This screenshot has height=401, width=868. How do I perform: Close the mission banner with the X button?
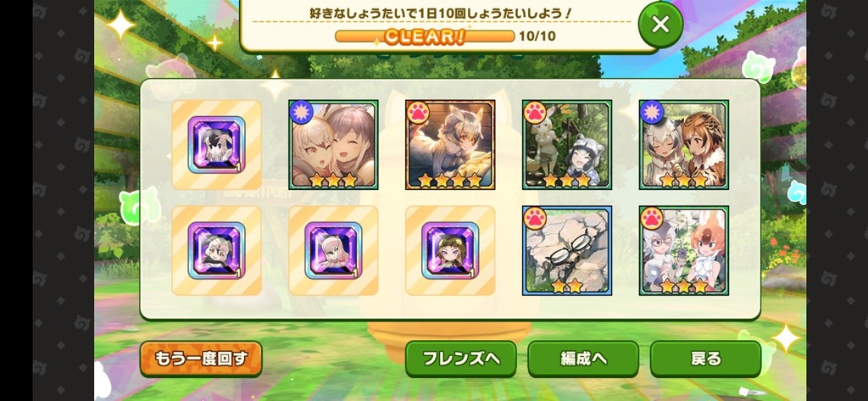659,25
